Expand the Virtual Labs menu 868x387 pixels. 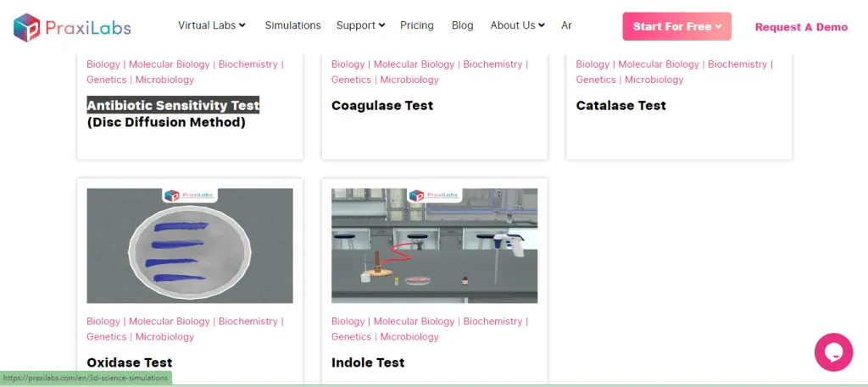[x=211, y=25]
